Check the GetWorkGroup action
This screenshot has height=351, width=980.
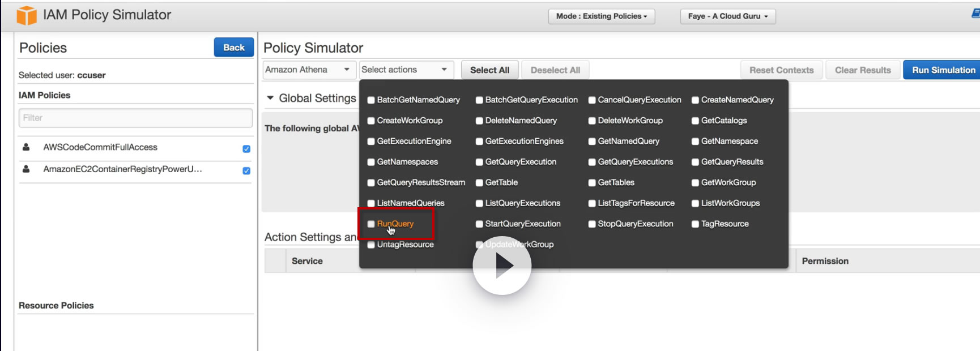coord(695,183)
